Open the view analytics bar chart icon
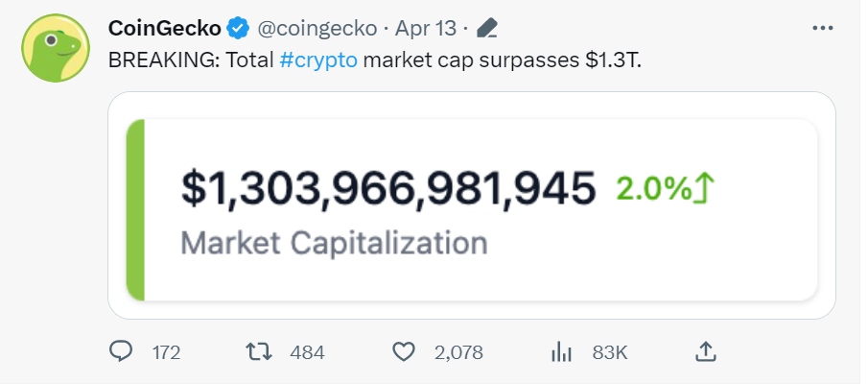Image resolution: width=868 pixels, height=384 pixels. [561, 351]
